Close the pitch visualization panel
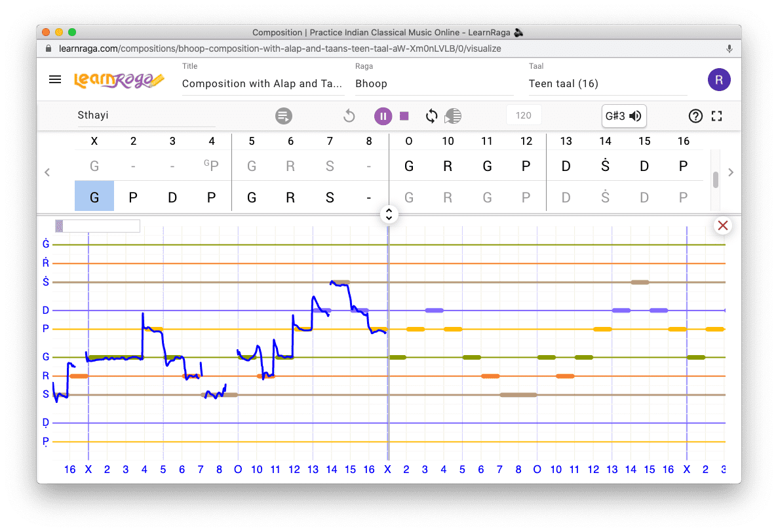This screenshot has width=778, height=532. (x=722, y=225)
